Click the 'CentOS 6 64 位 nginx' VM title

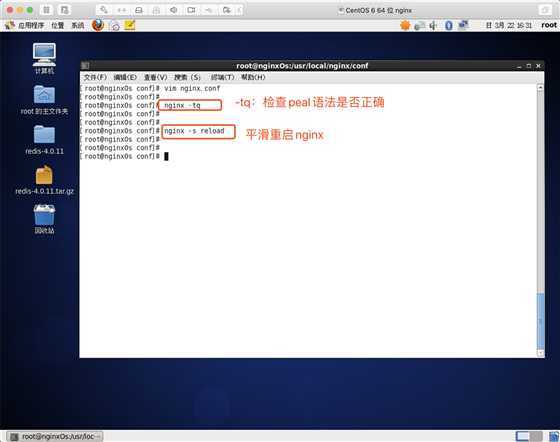(x=378, y=10)
